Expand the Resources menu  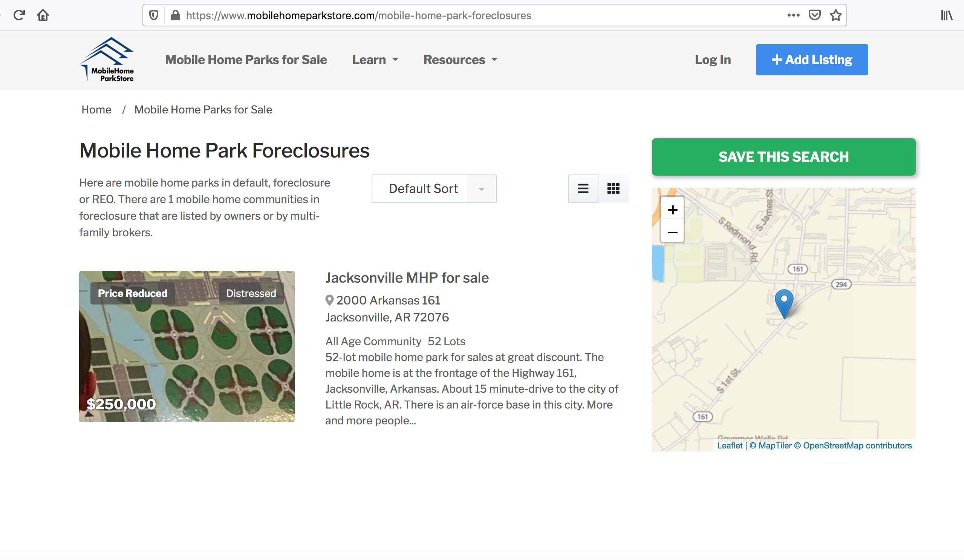(x=460, y=60)
